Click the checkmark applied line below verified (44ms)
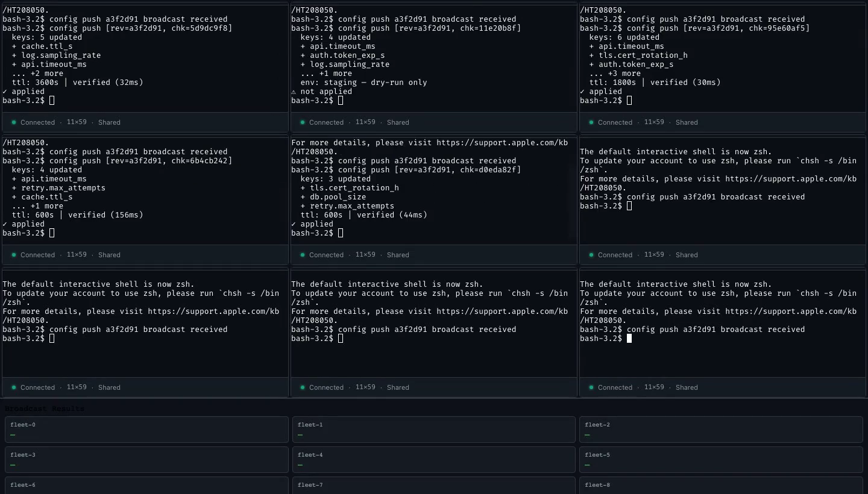This screenshot has width=868, height=494. (312, 224)
